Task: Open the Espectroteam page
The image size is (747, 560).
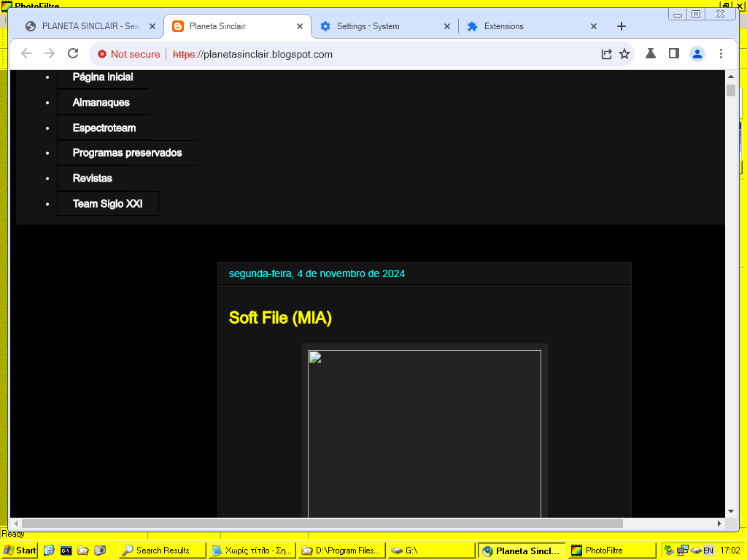Action: (104, 128)
